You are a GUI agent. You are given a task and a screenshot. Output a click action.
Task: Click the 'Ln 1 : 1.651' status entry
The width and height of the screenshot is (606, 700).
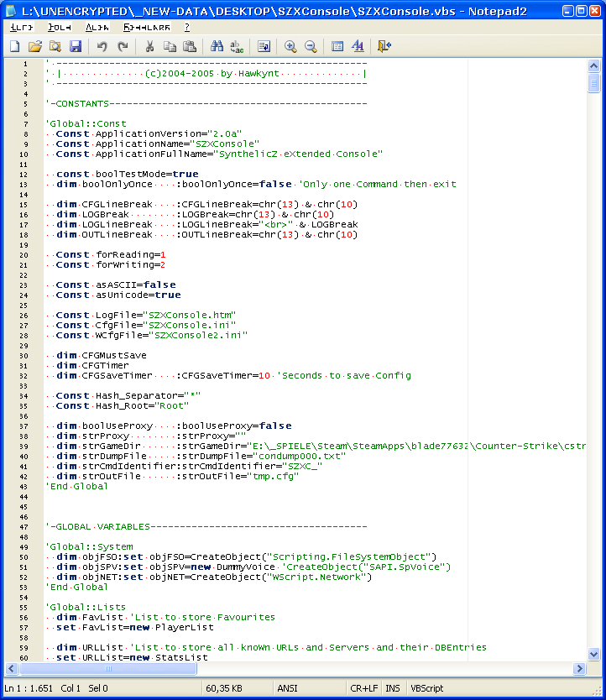[x=29, y=688]
